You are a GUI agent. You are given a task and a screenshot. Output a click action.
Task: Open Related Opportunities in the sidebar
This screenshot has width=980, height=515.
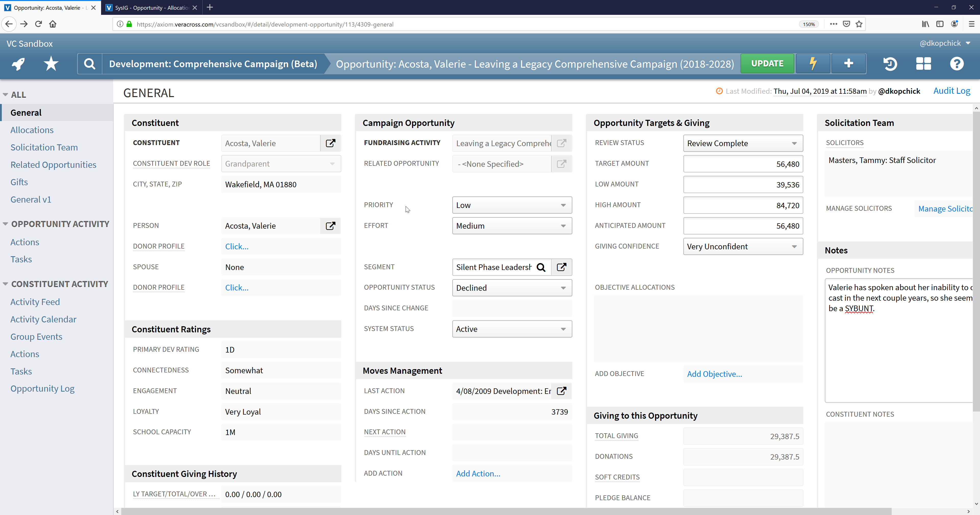[53, 165]
